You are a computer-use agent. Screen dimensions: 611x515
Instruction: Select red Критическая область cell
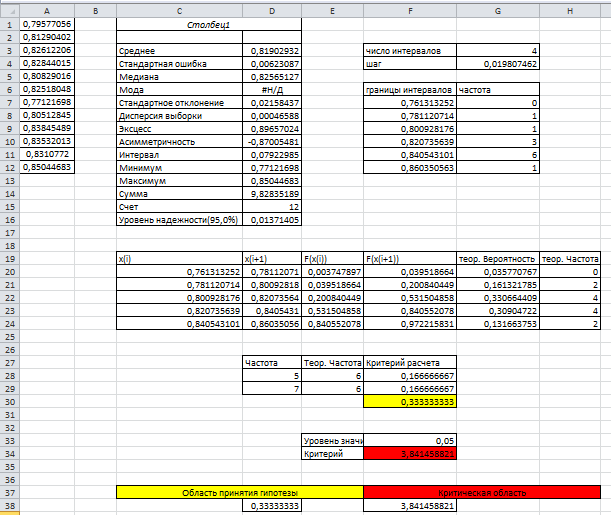pos(482,493)
